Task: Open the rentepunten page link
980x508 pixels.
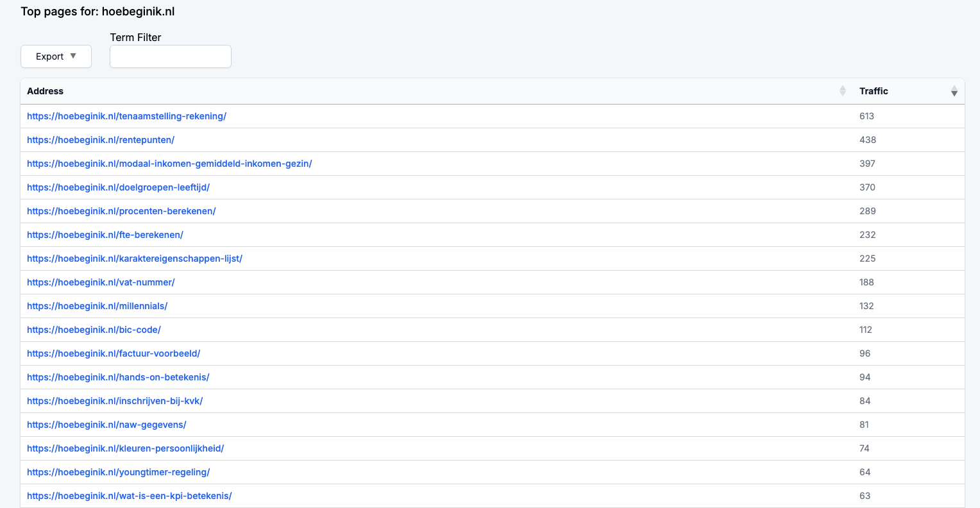Action: [101, 140]
